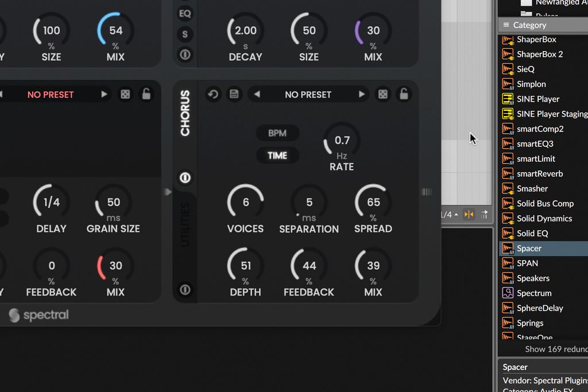This screenshot has height=392, width=588.
Task: Click the Spectral logo at the bottom
Action: (x=38, y=315)
